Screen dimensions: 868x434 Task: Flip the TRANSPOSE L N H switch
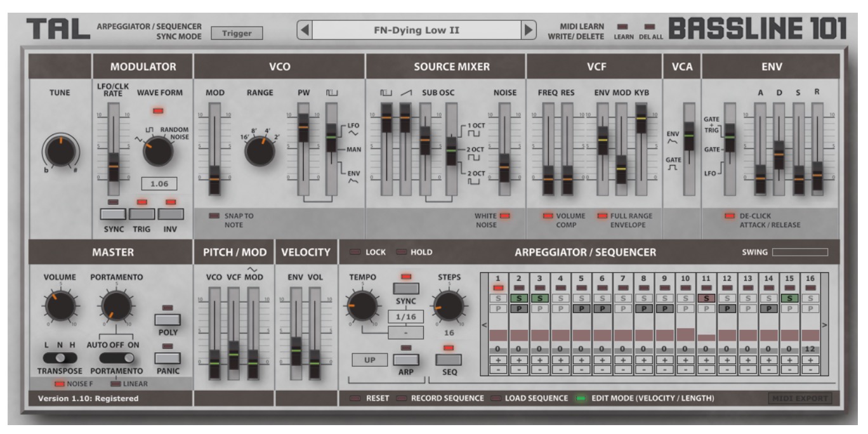coord(60,358)
